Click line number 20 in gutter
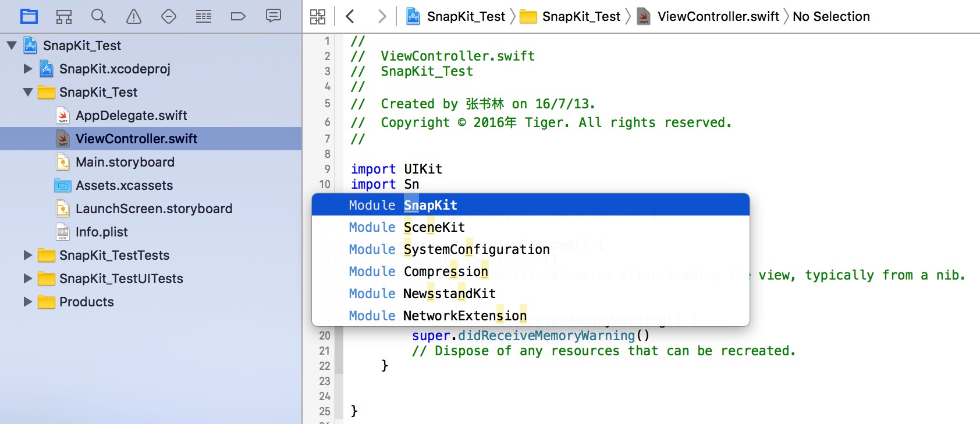The height and width of the screenshot is (424, 980). pos(325,335)
